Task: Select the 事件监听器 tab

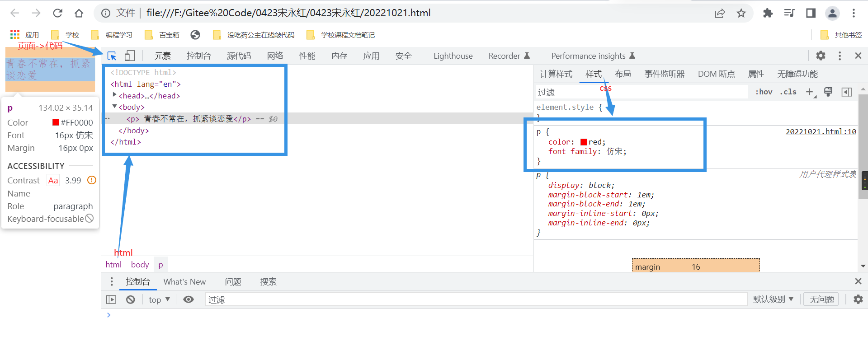Action: [665, 74]
